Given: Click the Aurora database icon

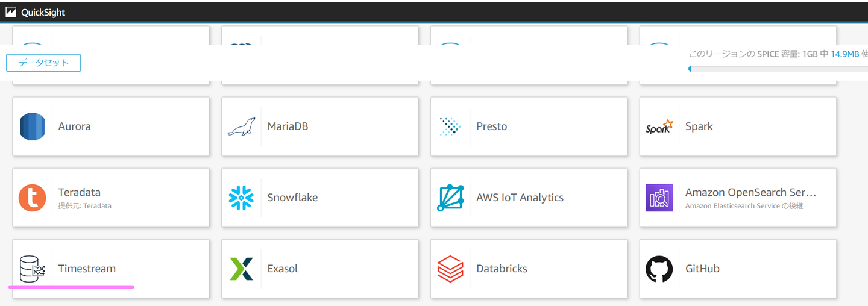Looking at the screenshot, I should pyautogui.click(x=33, y=126).
